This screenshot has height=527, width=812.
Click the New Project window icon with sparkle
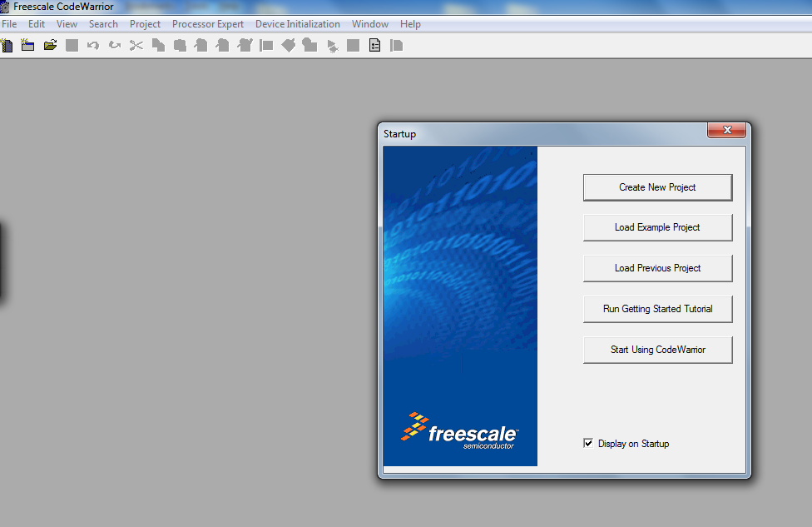(x=27, y=46)
